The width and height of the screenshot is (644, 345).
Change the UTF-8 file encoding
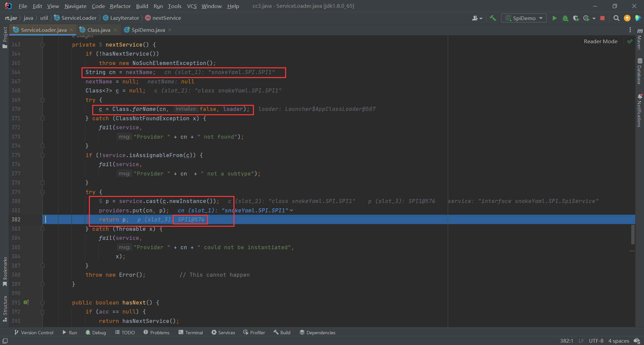[596, 341]
